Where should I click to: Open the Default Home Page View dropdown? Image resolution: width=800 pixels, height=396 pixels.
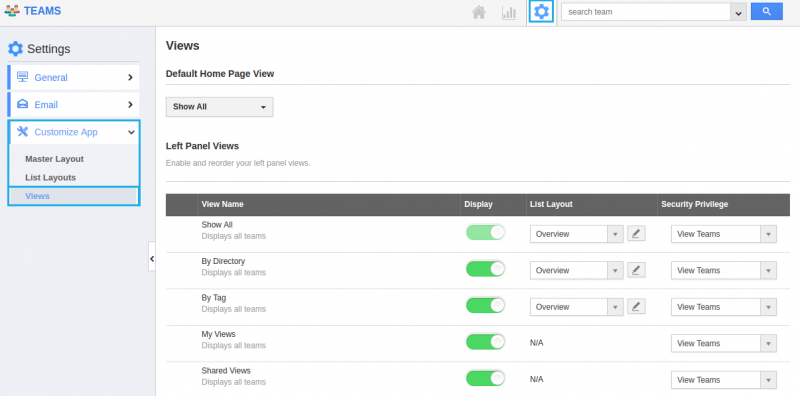click(219, 107)
